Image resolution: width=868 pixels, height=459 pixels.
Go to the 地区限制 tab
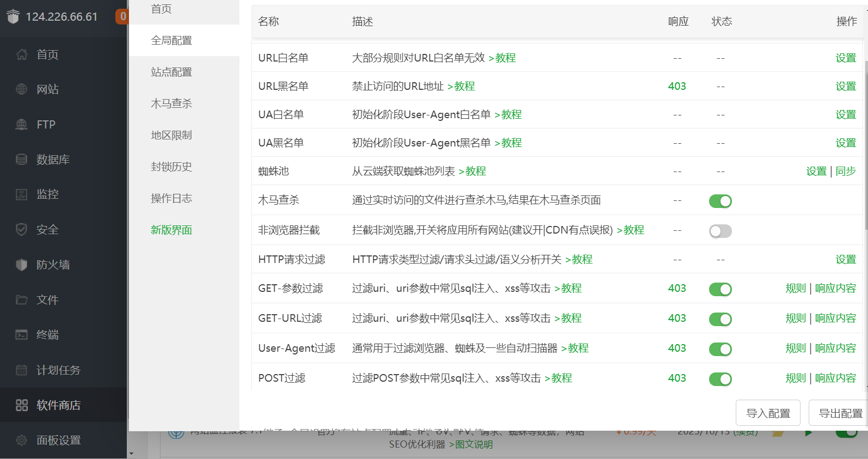tap(184, 135)
